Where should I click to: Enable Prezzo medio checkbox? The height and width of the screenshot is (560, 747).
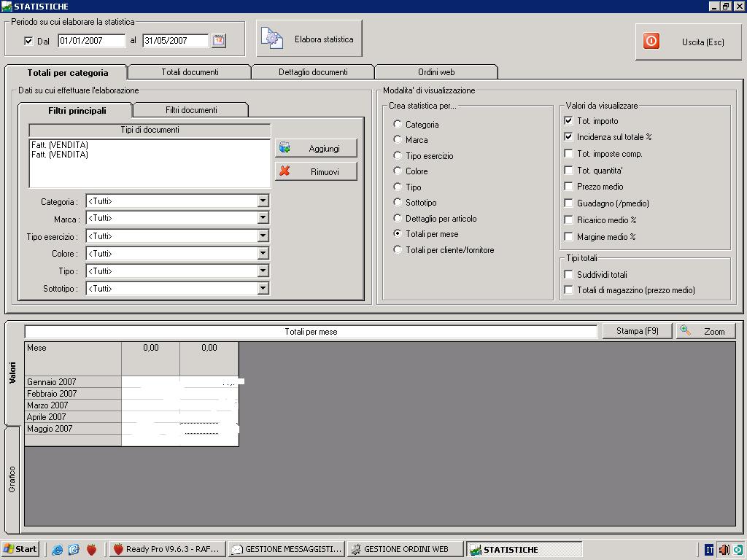568,186
